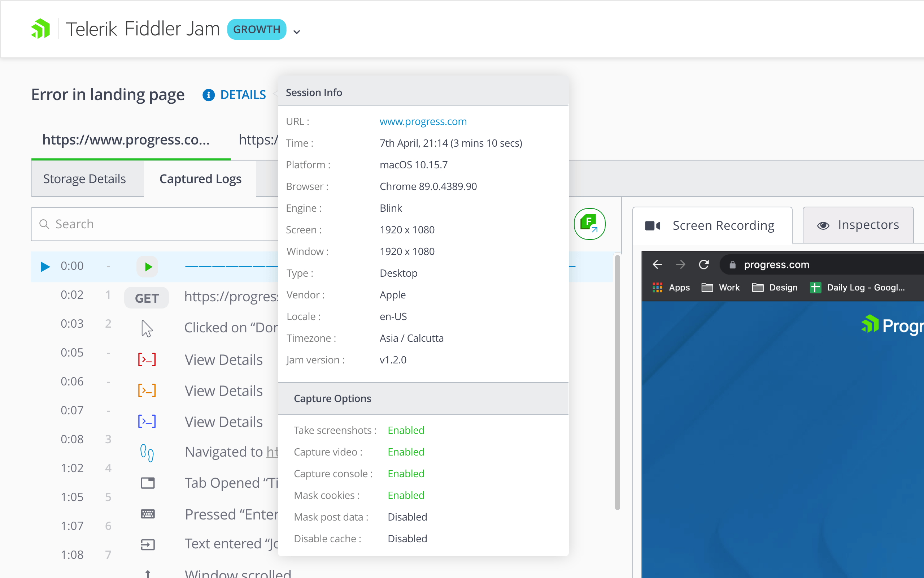
Task: Click the Jam version v1.2.0 value
Action: [393, 360]
